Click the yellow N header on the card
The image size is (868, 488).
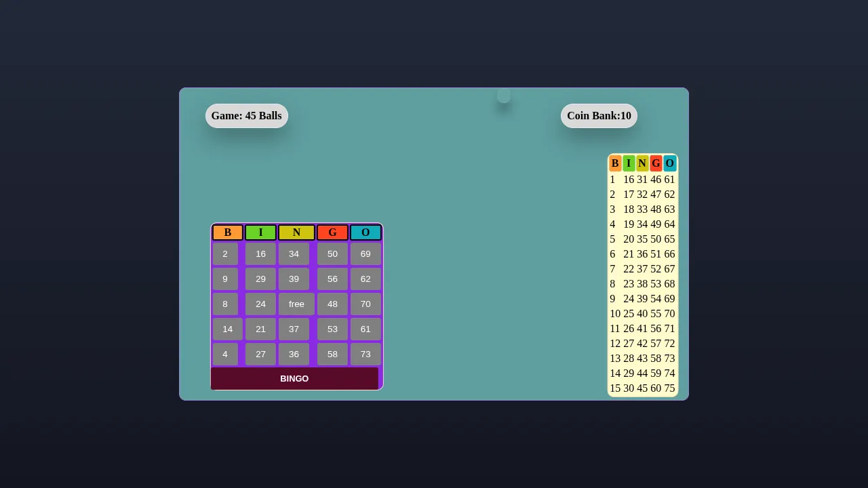(x=296, y=232)
